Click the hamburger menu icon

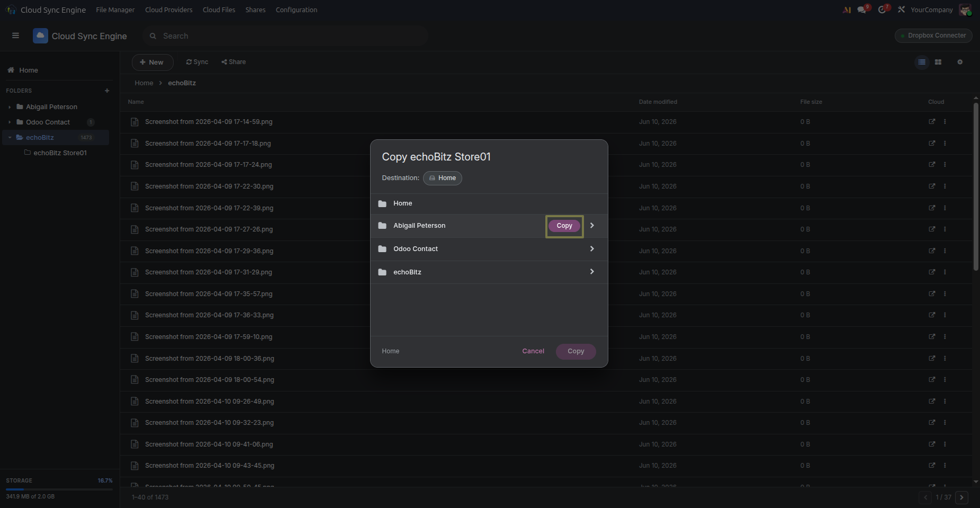pos(15,35)
